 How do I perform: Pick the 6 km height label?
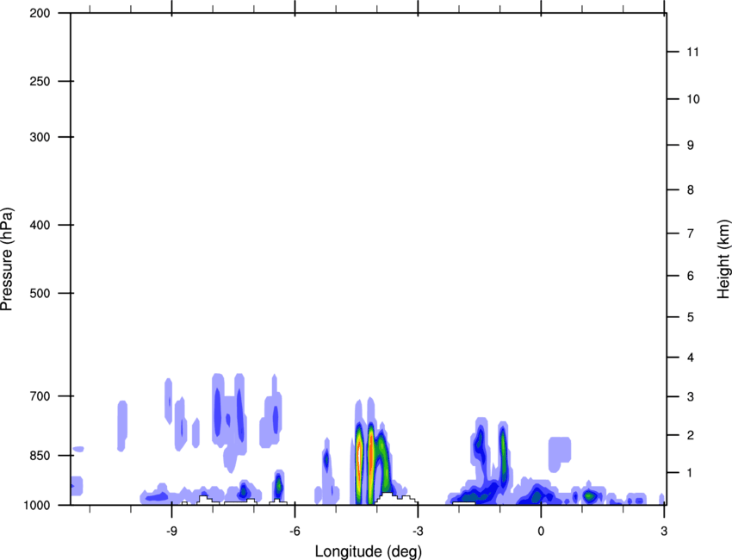coord(691,276)
